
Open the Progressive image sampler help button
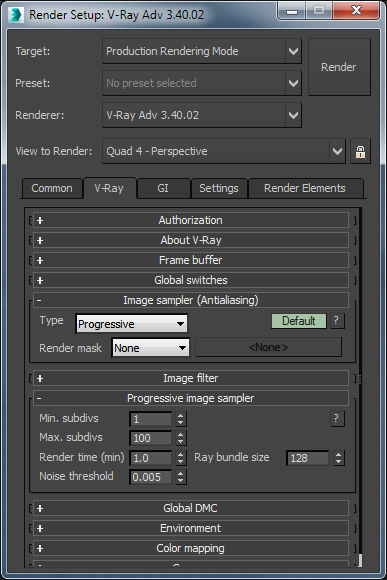coord(336,418)
